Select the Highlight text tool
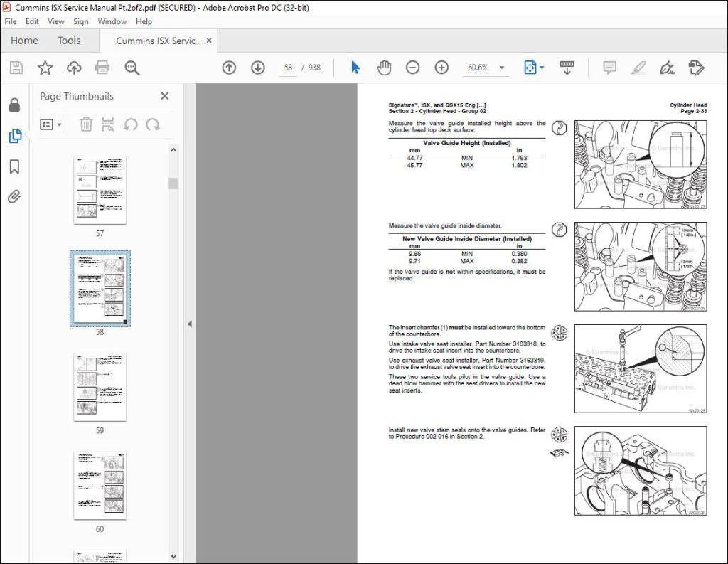This screenshot has height=564, width=728. point(638,68)
